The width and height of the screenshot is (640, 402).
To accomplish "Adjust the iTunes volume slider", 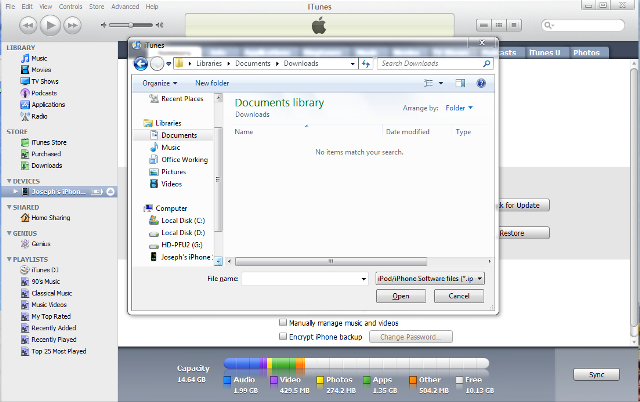I will (131, 25).
